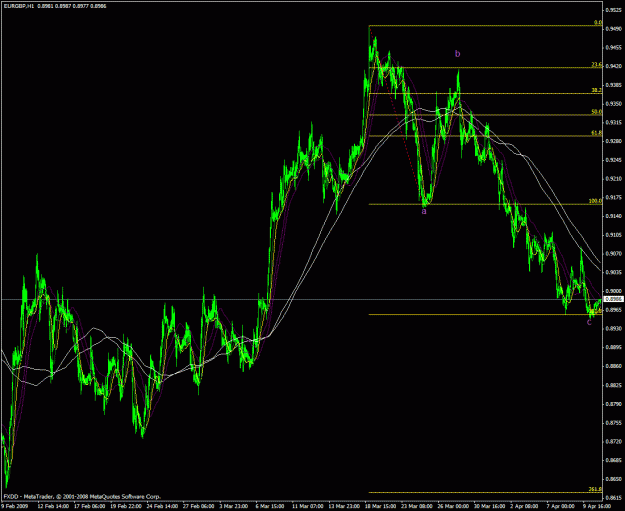Click the EURGBP,H1 symbol title text
The height and width of the screenshot is (511, 625).
18,6
